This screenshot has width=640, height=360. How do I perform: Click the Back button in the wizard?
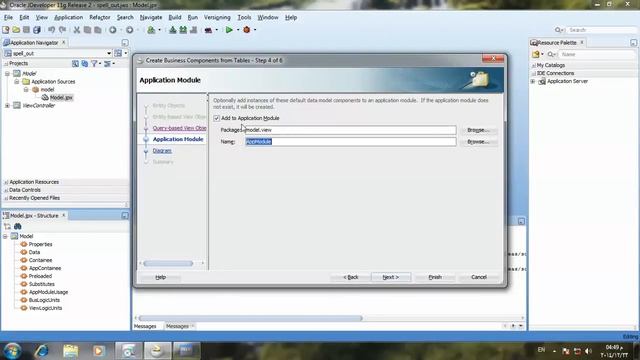click(351, 277)
